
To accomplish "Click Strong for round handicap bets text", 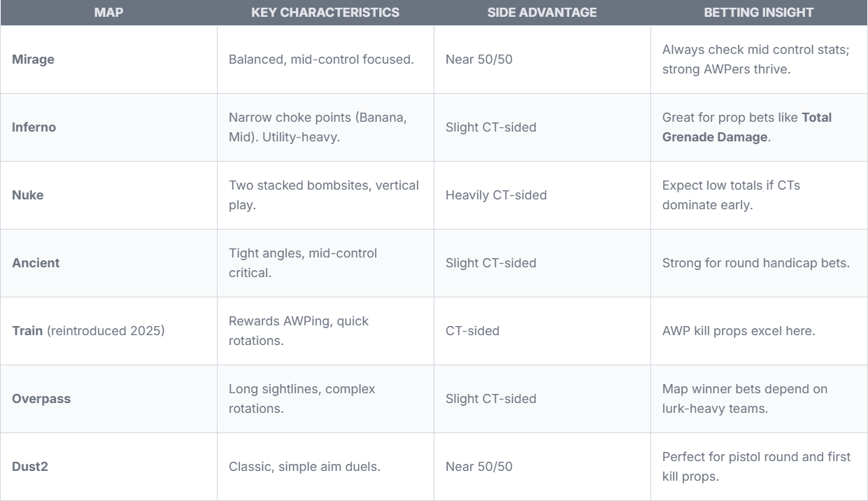I will coord(756,263).
